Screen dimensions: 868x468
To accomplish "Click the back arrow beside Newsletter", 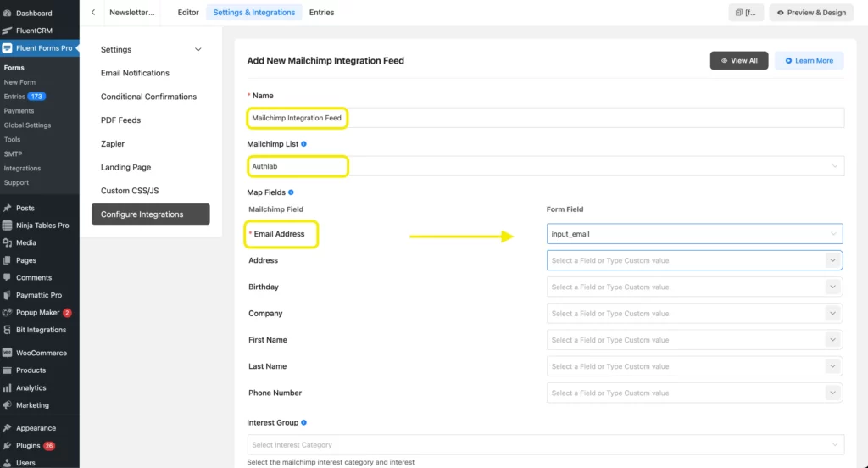I will point(93,12).
